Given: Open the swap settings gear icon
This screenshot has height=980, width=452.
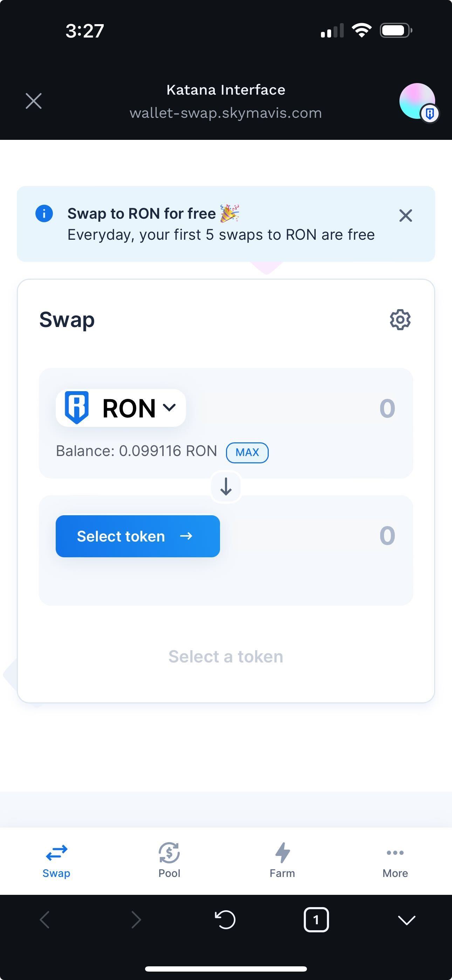Looking at the screenshot, I should click(399, 320).
